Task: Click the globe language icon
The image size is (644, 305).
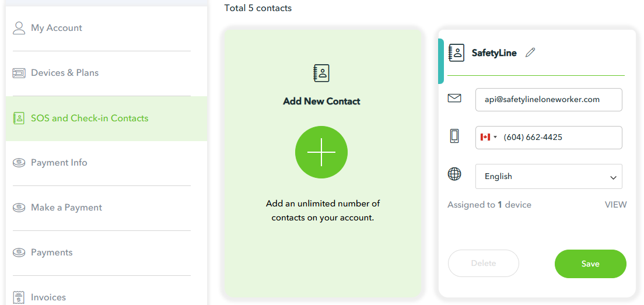Action: tap(454, 174)
